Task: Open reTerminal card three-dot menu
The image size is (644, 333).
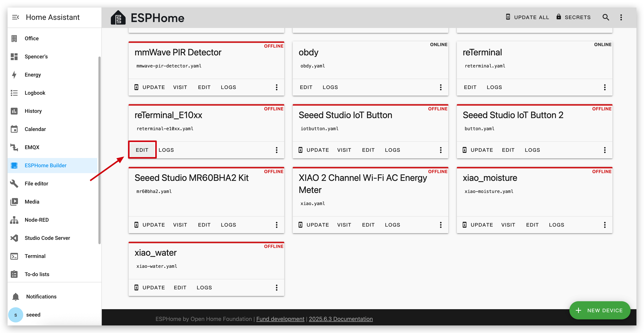Action: [x=605, y=87]
